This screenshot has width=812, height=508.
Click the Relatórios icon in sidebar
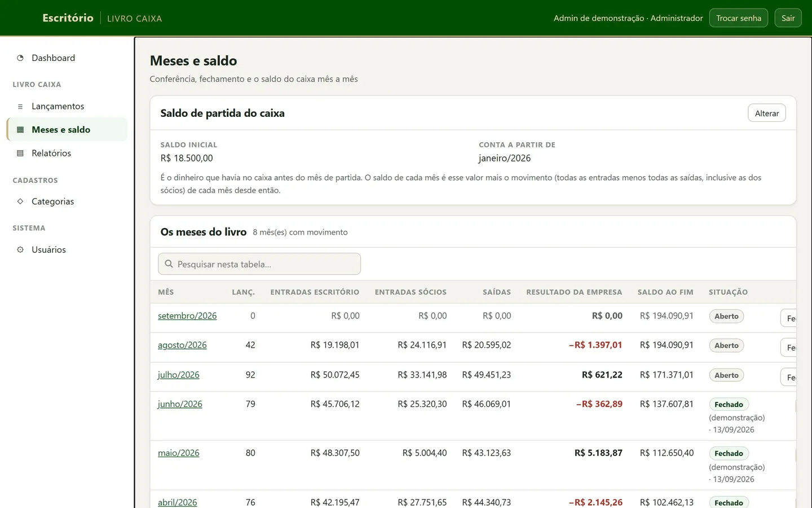pyautogui.click(x=20, y=154)
